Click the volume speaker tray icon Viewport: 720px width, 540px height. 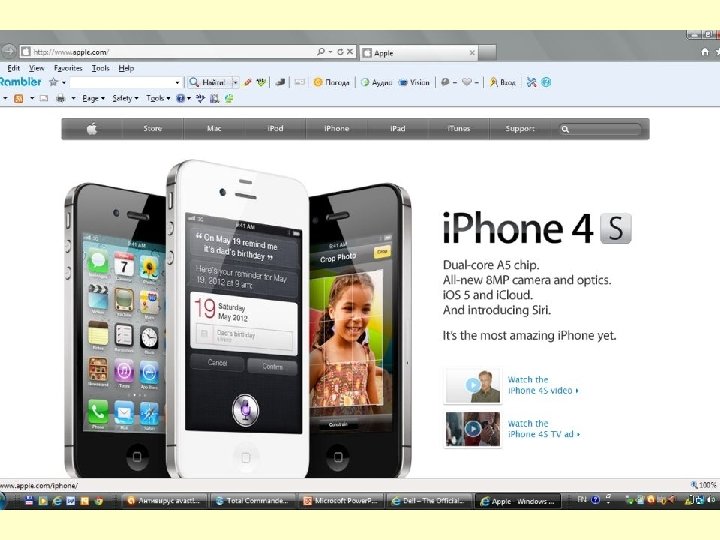click(711, 500)
